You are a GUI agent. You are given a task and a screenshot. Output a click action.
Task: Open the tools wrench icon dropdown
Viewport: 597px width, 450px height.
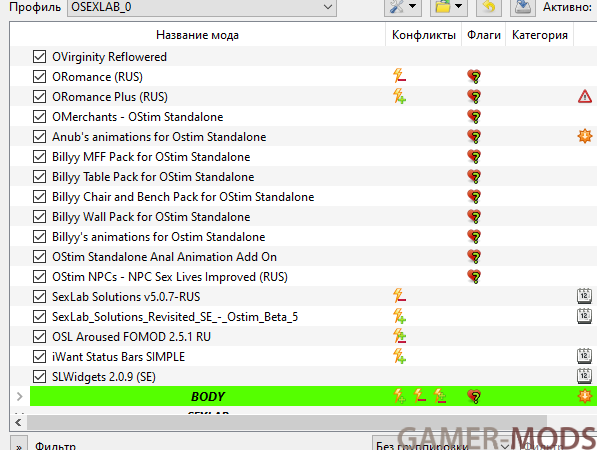403,7
